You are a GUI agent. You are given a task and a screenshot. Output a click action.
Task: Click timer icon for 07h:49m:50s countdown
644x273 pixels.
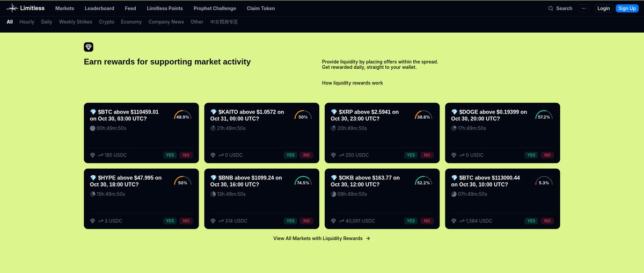454,194
